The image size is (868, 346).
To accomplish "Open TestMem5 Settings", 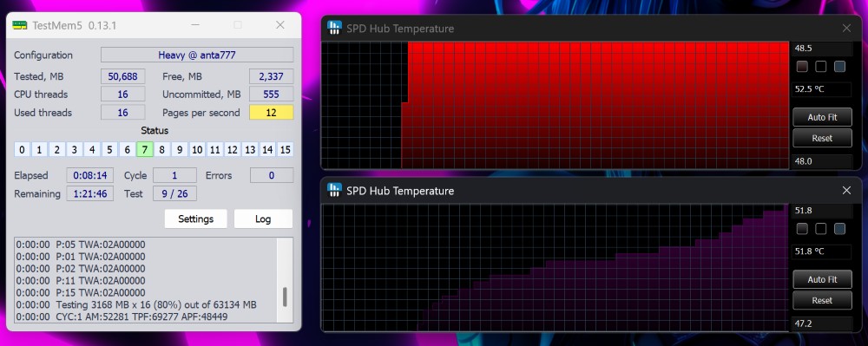I will (x=196, y=219).
